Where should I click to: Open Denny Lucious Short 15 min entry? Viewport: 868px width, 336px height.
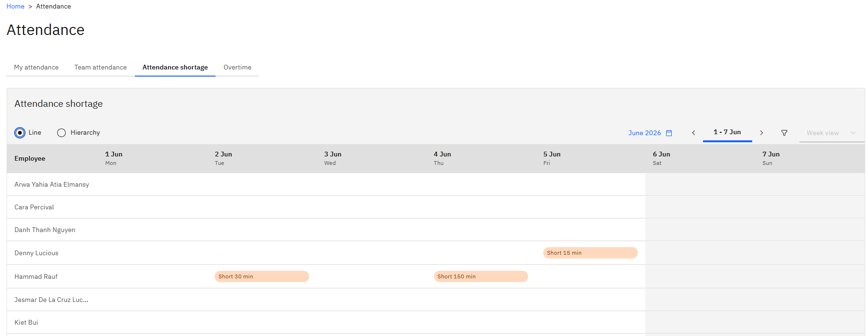point(590,253)
